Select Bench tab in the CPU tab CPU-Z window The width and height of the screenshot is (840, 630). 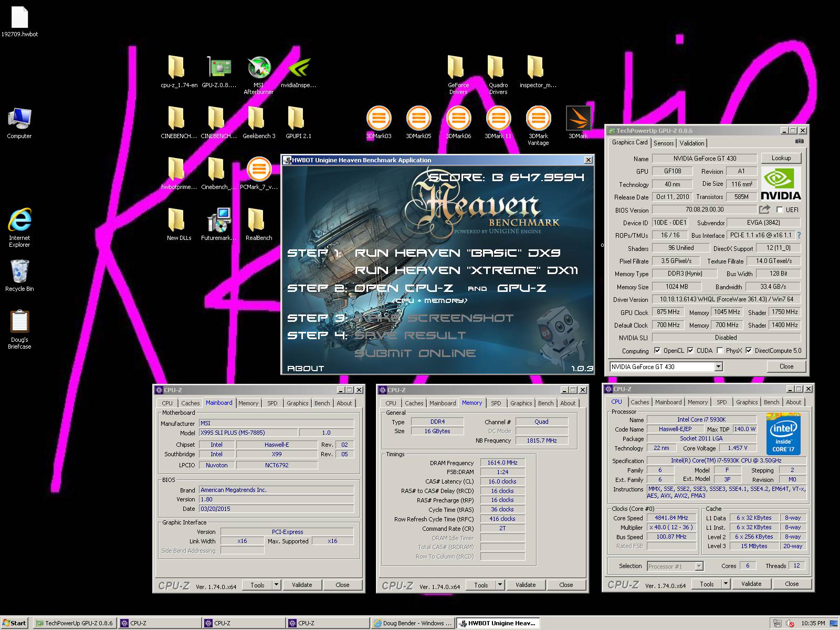771,402
